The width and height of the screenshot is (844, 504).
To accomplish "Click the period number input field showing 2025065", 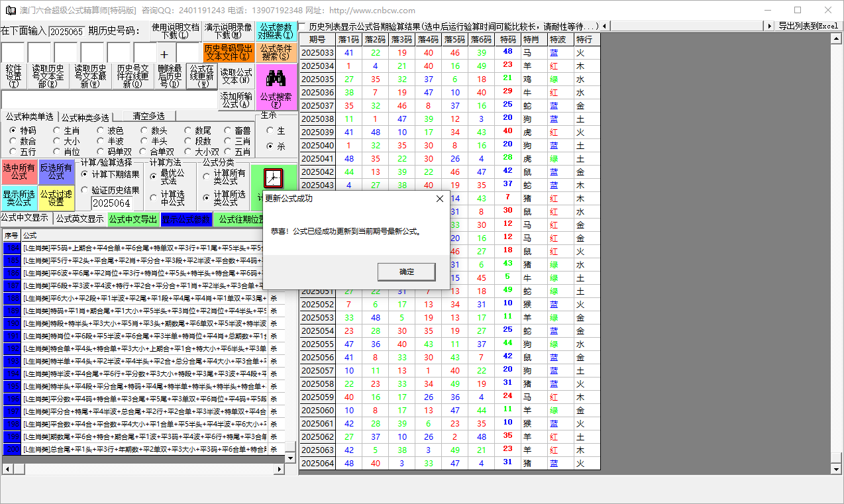I will (x=66, y=31).
